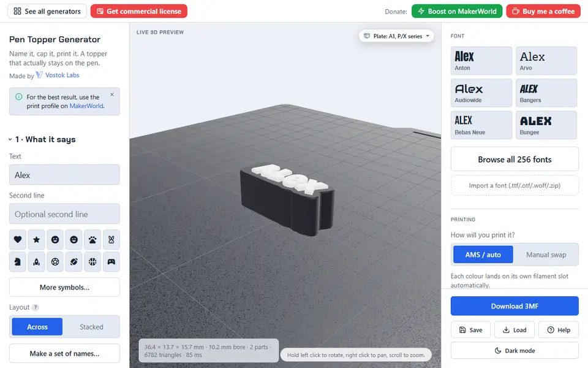Viewport: 588px width, 368px height.
Task: Collapse the What it says section
Action: (10, 139)
